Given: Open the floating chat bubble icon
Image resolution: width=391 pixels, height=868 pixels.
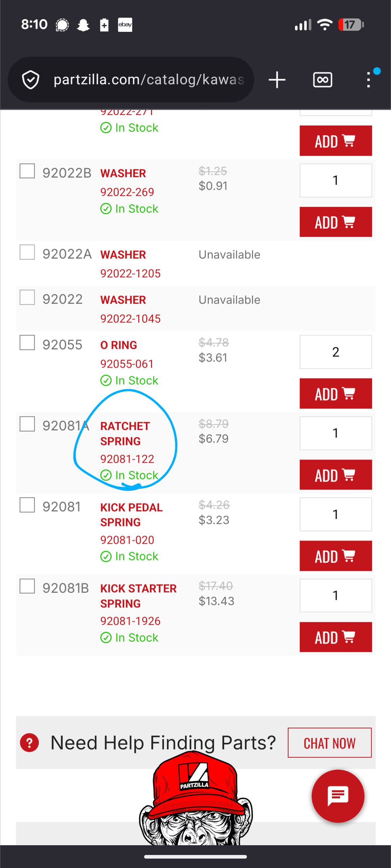Looking at the screenshot, I should click(338, 796).
